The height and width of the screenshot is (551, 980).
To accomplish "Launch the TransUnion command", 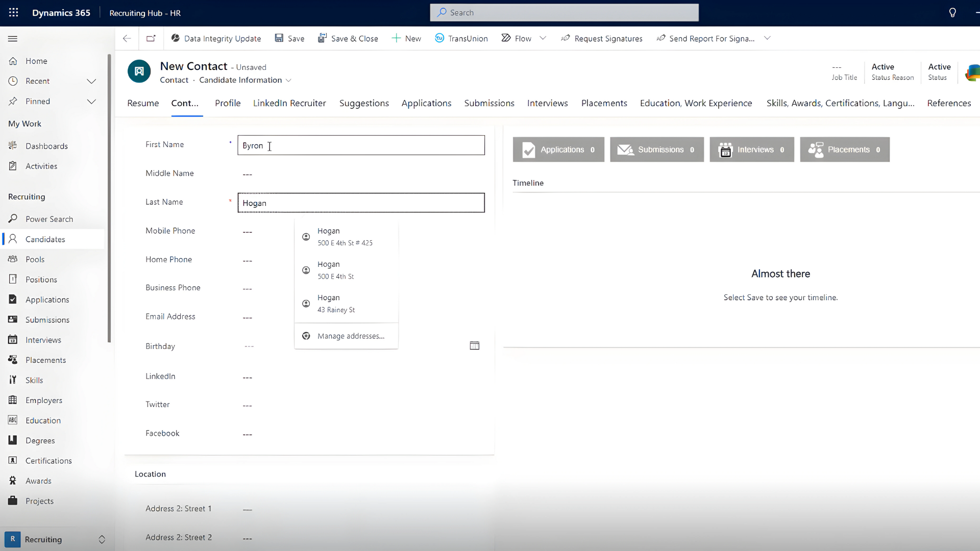I will pos(461,38).
